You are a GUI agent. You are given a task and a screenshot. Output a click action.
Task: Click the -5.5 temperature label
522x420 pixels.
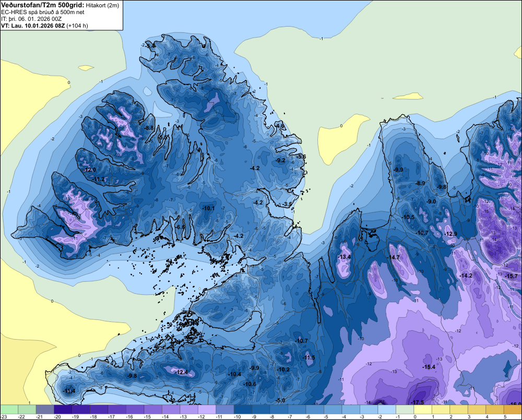pos(163,137)
